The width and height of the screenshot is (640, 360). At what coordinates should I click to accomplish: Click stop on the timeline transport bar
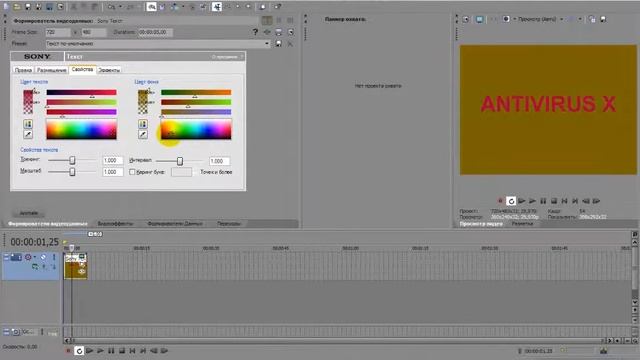click(122, 351)
